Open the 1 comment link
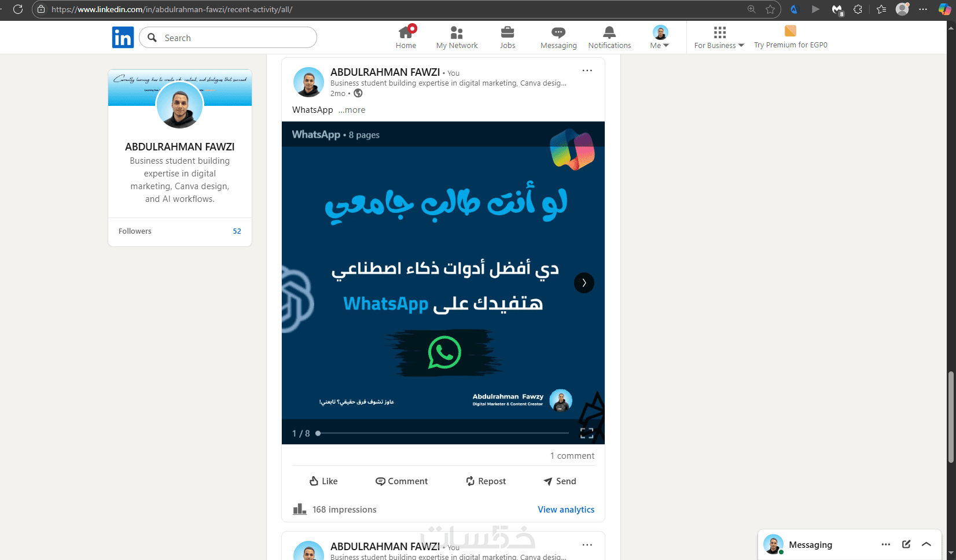 572,456
